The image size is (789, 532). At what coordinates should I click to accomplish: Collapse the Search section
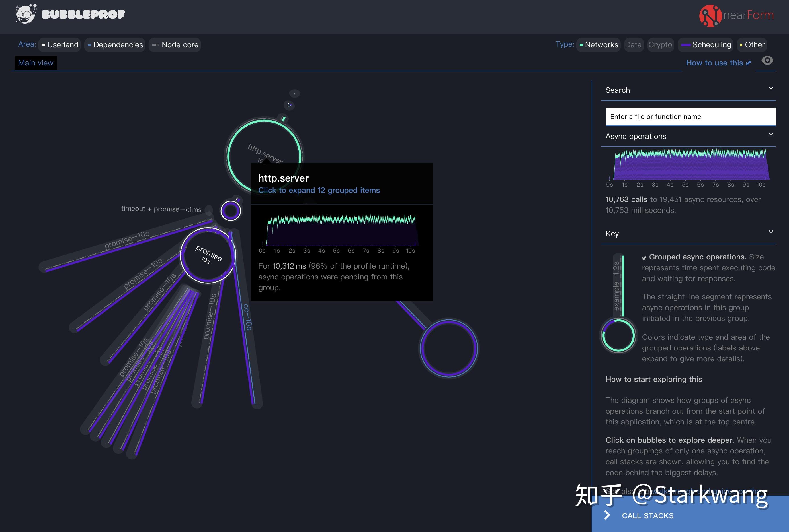pyautogui.click(x=771, y=88)
